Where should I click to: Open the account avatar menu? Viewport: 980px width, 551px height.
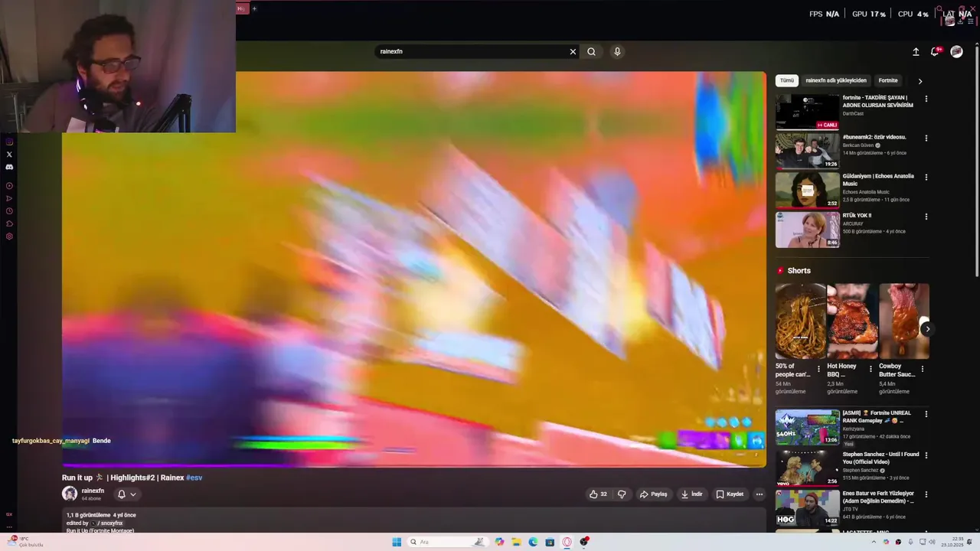coord(956,52)
